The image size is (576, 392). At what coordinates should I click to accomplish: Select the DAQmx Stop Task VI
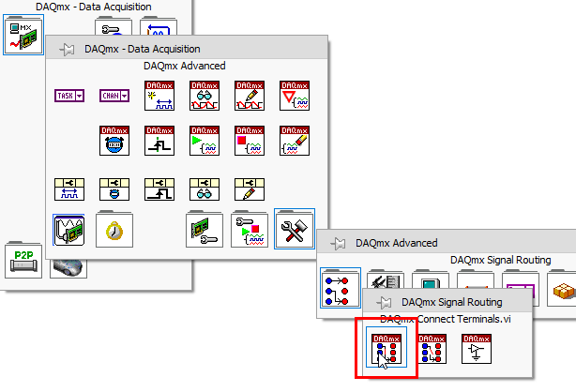[x=250, y=141]
